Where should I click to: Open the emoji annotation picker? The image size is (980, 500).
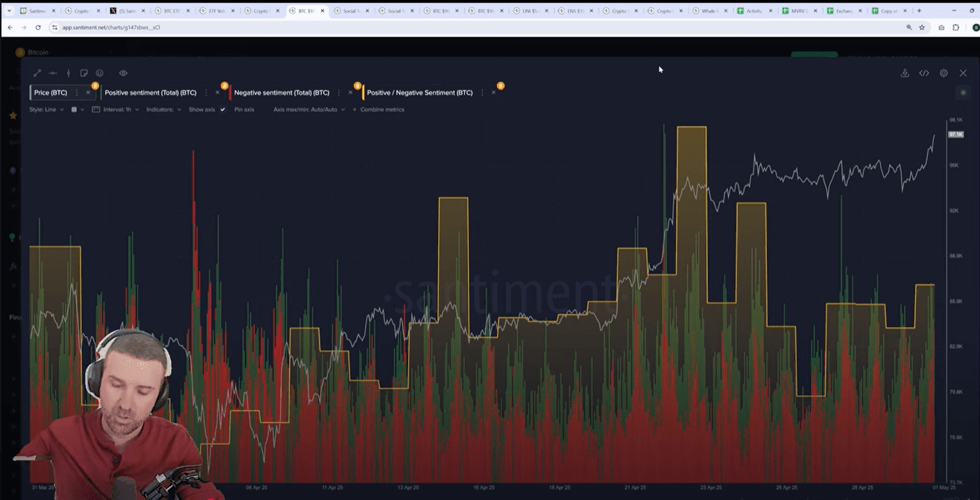coord(100,73)
